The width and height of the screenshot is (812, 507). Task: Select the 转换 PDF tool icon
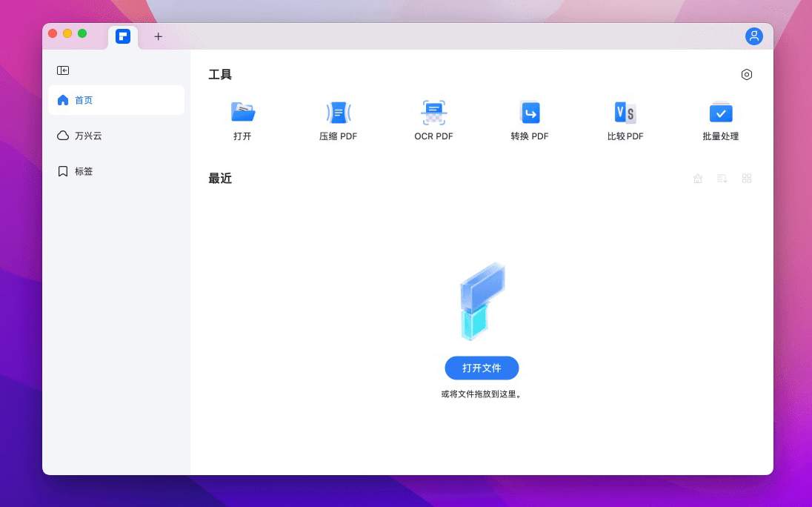click(530, 113)
